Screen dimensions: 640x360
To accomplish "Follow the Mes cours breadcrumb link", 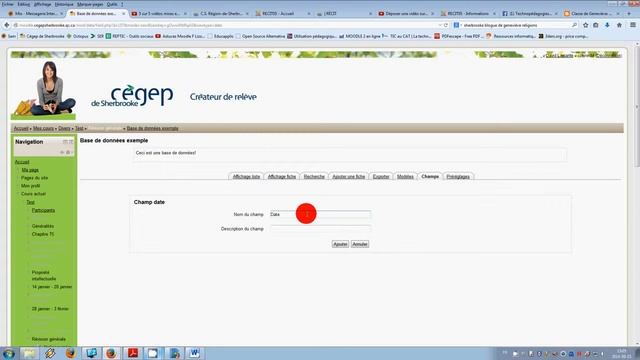I will tap(43, 129).
